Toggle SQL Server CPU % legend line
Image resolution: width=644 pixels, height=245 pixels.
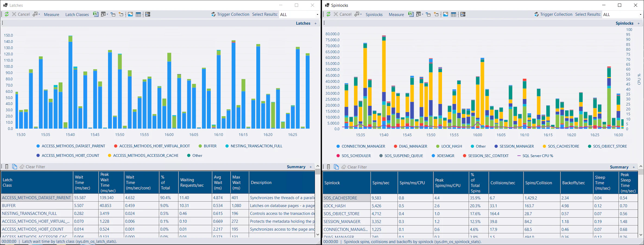535,156
